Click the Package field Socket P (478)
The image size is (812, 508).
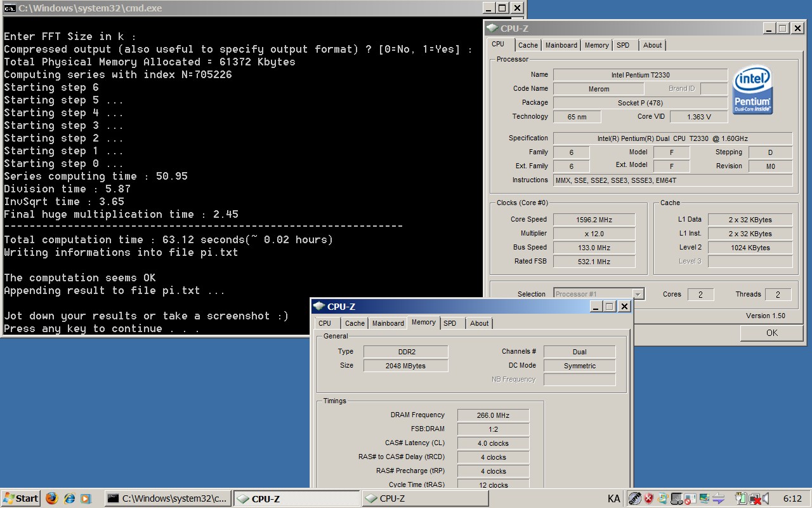coord(640,103)
